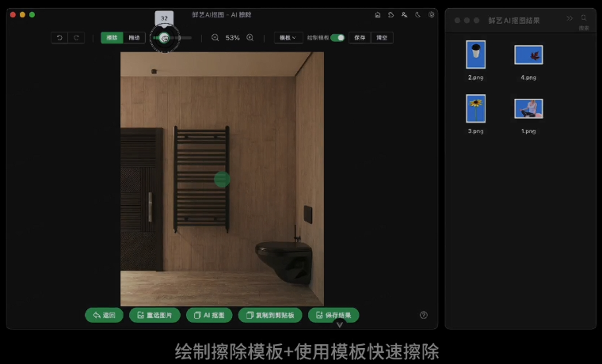The image size is (602, 364).
Task: Click the AI 抠图 button
Action: (209, 315)
